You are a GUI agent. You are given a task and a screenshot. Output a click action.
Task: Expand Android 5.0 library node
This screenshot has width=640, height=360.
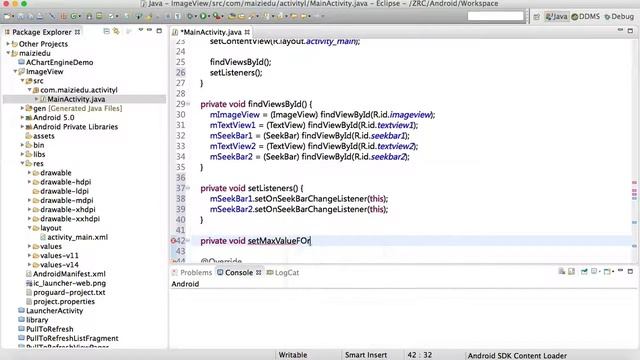tap(22, 118)
